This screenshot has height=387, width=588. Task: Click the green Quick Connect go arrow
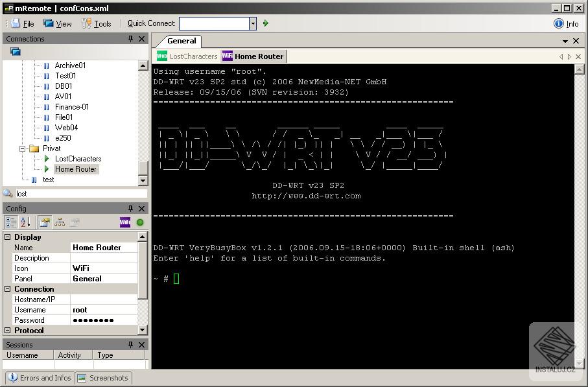point(266,23)
